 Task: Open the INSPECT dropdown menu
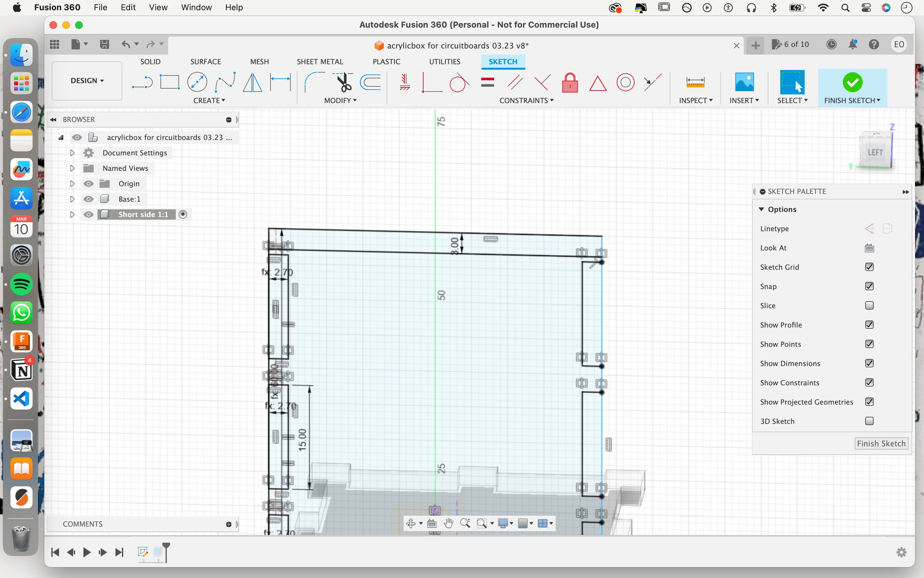coord(696,101)
